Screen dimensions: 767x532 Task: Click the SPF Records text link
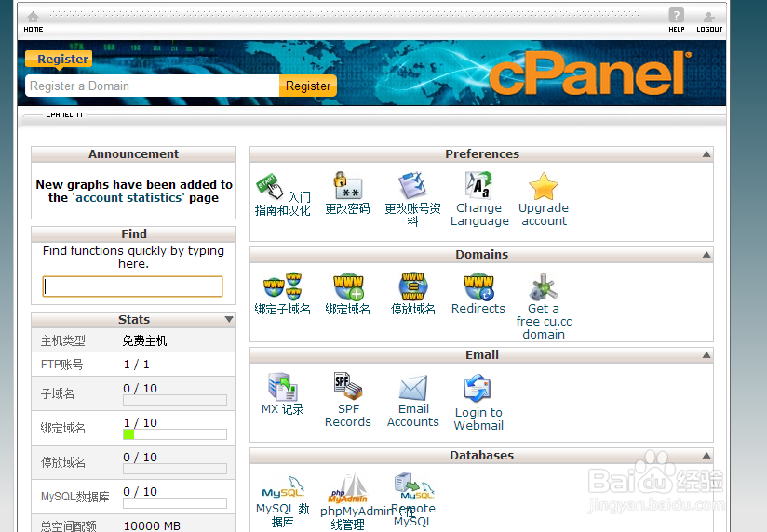point(348,415)
